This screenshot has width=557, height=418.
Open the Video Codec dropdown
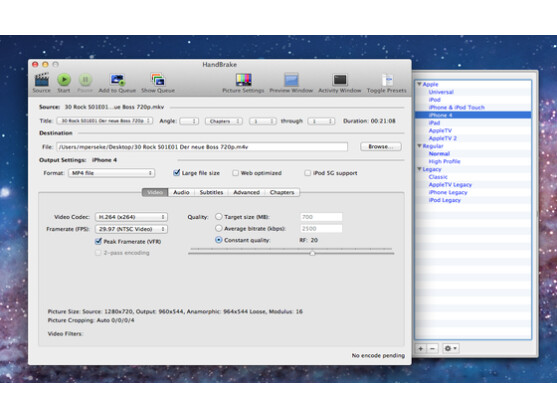pyautogui.click(x=131, y=217)
